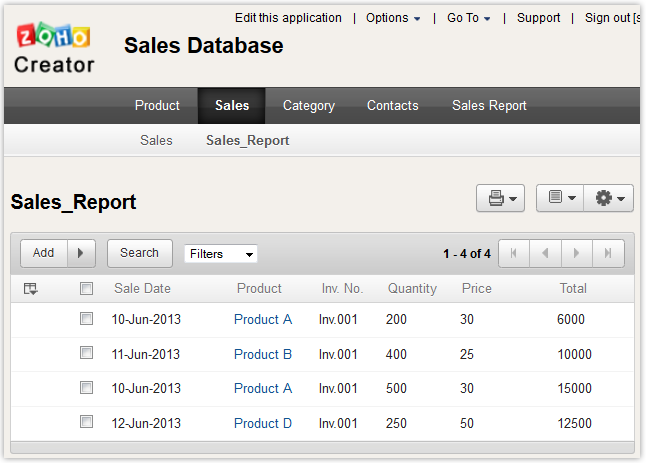Expand the Options menu

(x=392, y=18)
